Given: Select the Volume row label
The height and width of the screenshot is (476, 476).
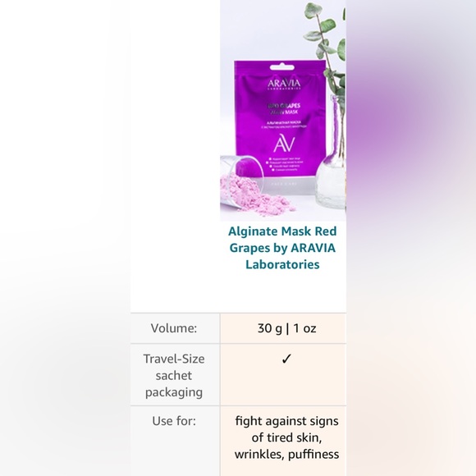Looking at the screenshot, I should [x=174, y=328].
